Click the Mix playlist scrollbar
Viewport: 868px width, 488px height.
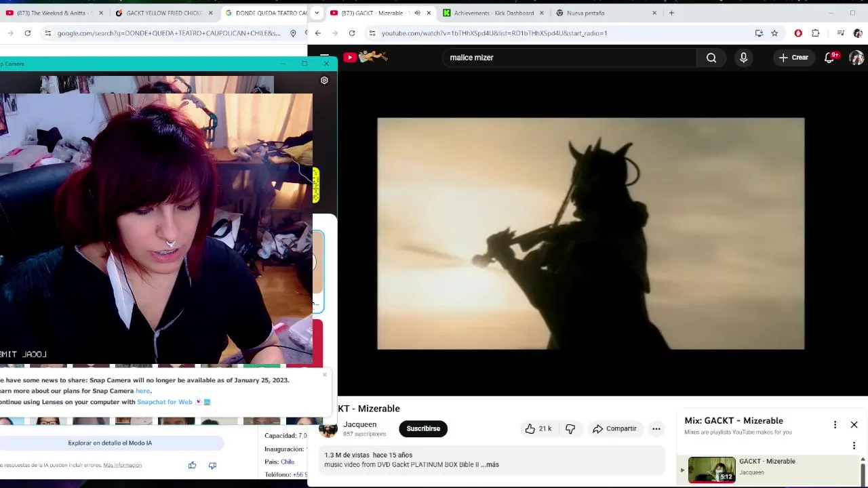click(x=863, y=471)
